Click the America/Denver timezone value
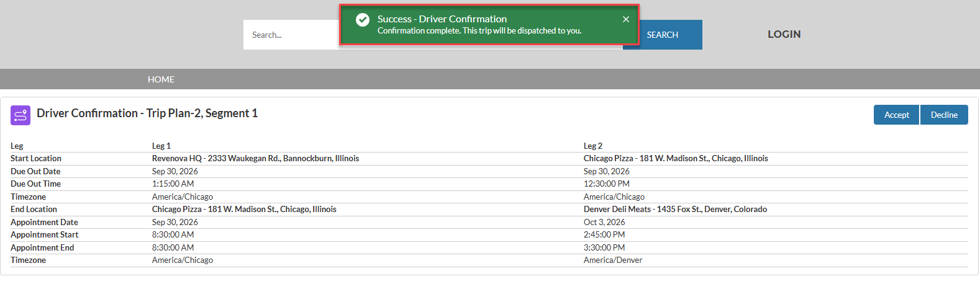This screenshot has width=980, height=284. [613, 260]
